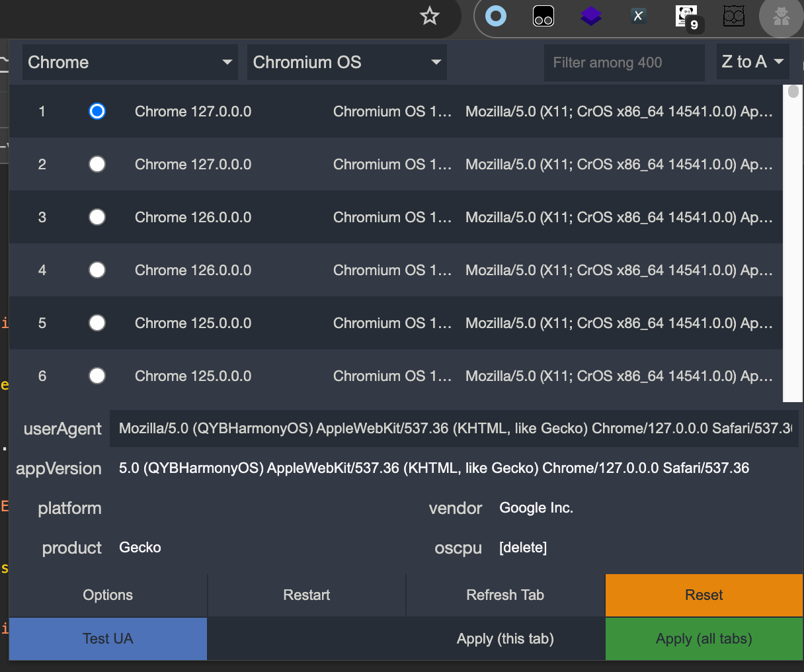Open the blue ring extension icon
Image resolution: width=804 pixels, height=672 pixels.
(496, 16)
